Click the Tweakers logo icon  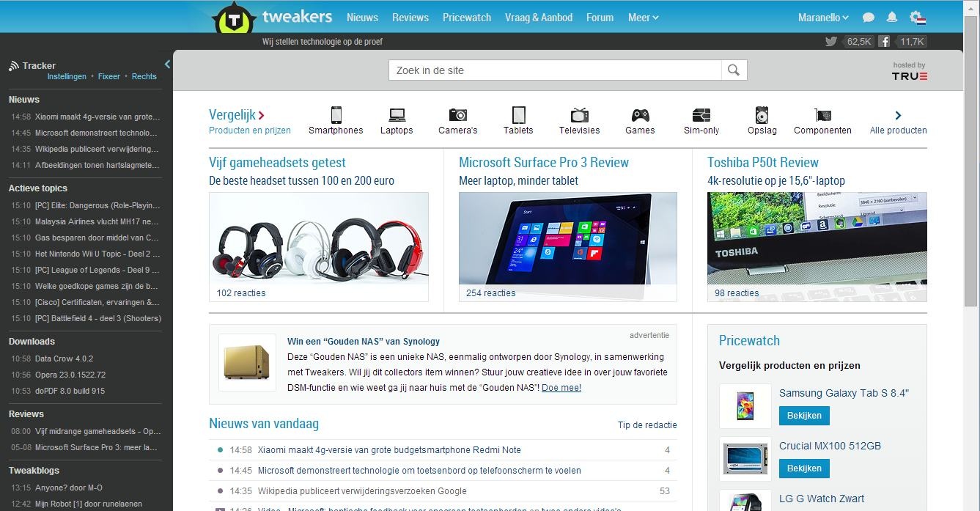233,18
